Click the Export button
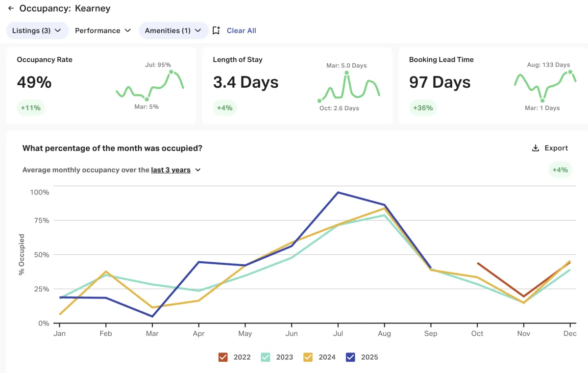This screenshot has height=373, width=588. point(550,148)
